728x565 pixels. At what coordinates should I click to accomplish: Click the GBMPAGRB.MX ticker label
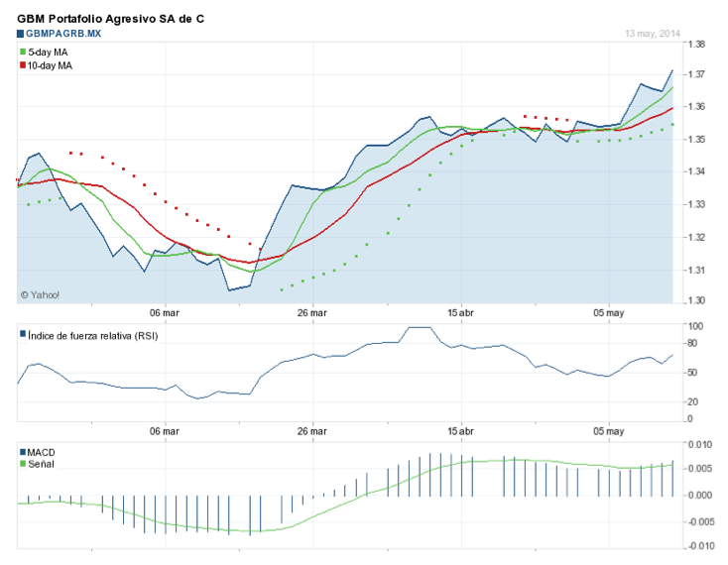click(x=63, y=34)
